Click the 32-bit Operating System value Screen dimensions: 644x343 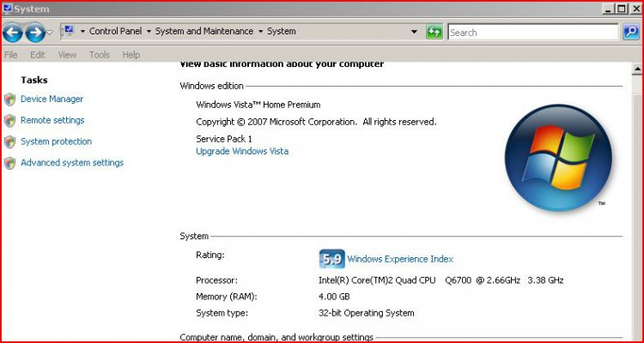(x=366, y=313)
